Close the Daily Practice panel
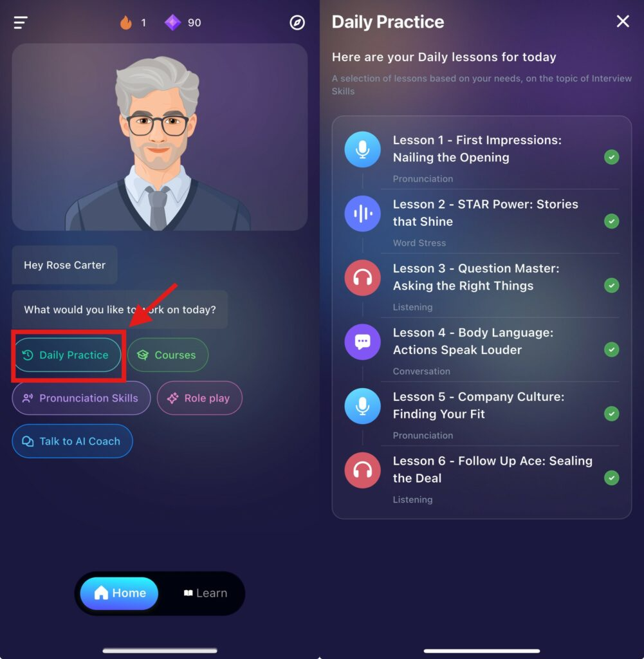Image resolution: width=644 pixels, height=659 pixels. click(623, 21)
